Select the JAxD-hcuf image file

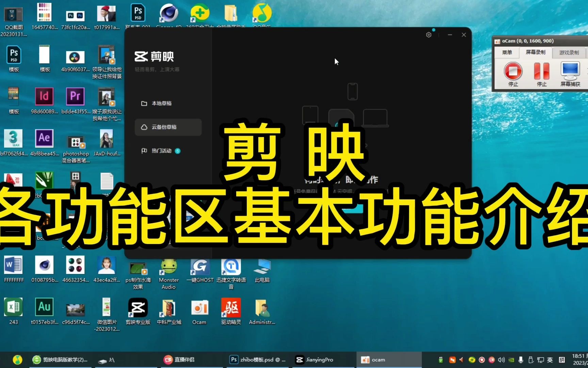107,143
